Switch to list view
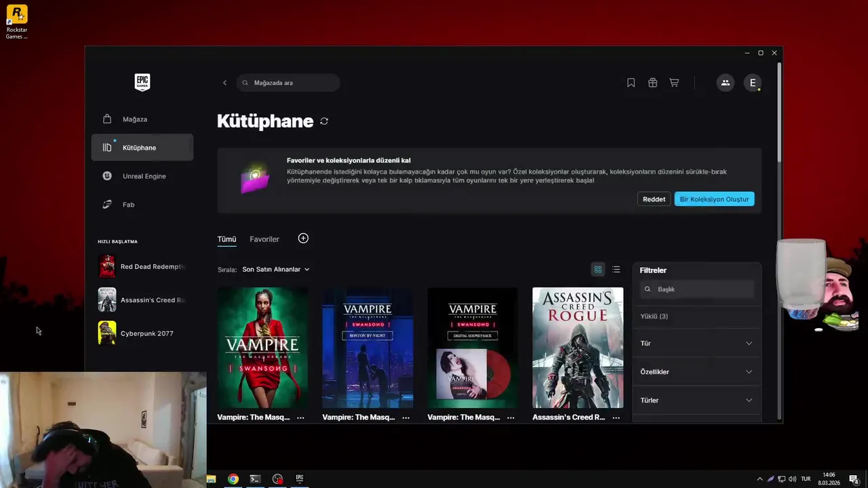Viewport: 868px width, 488px height. 616,270
